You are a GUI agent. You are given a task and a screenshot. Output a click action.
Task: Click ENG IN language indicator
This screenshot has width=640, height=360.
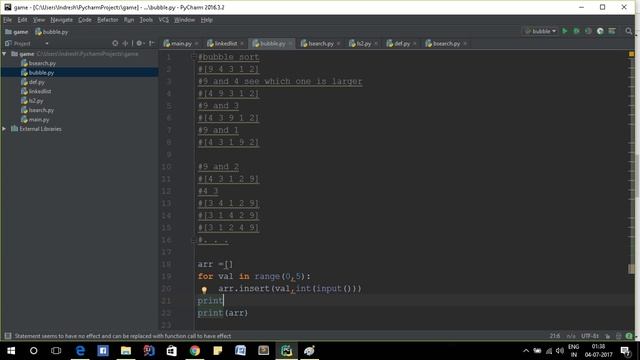tap(573, 351)
